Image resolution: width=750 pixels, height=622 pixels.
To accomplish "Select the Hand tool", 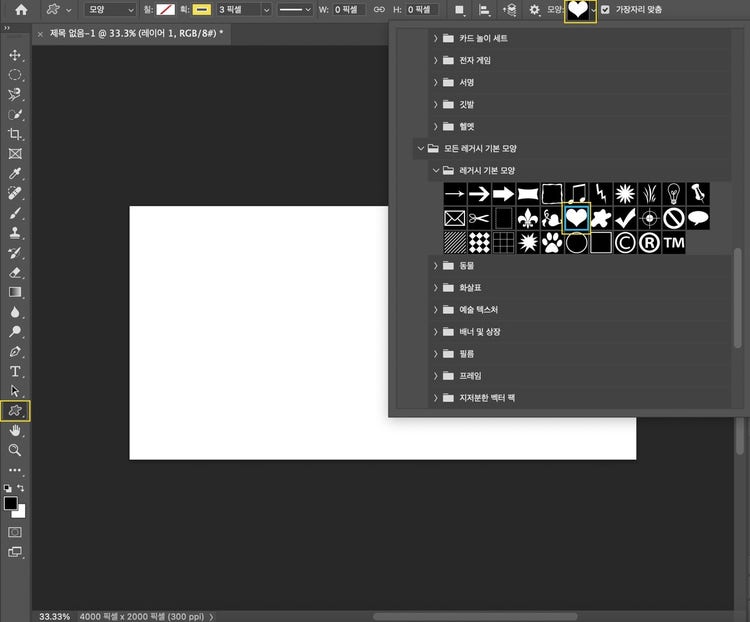I will pyautogui.click(x=15, y=431).
